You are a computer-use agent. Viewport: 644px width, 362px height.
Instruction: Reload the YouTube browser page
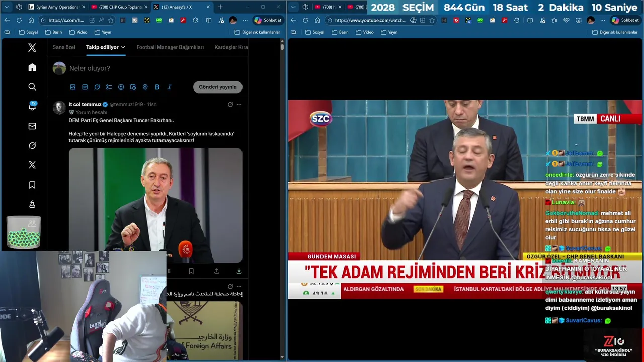[305, 20]
